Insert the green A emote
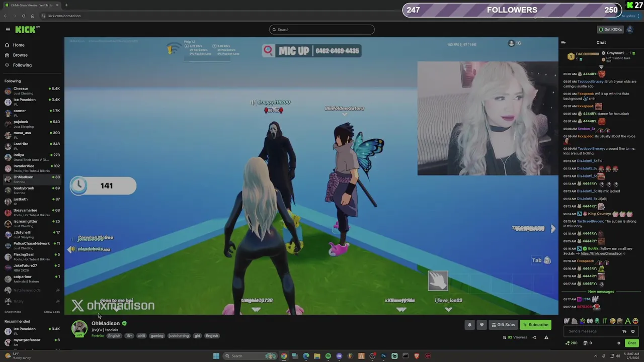 [x=627, y=321]
